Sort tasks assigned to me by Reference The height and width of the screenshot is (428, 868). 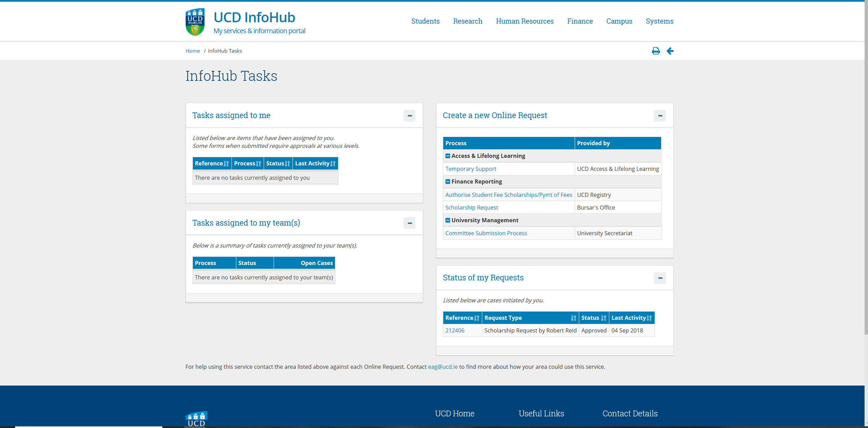coord(212,163)
